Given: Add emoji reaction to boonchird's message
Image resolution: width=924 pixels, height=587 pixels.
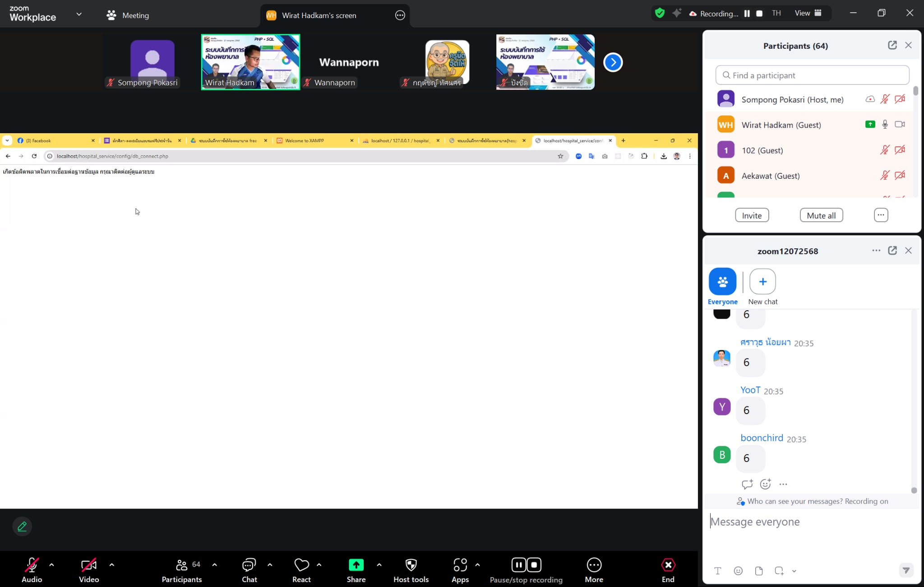Looking at the screenshot, I should tap(765, 484).
